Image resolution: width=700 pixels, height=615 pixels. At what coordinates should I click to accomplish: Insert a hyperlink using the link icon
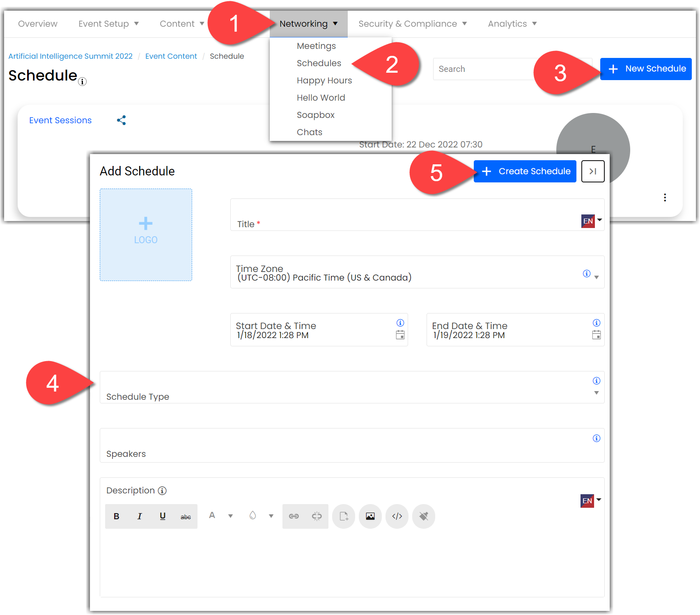click(x=294, y=516)
